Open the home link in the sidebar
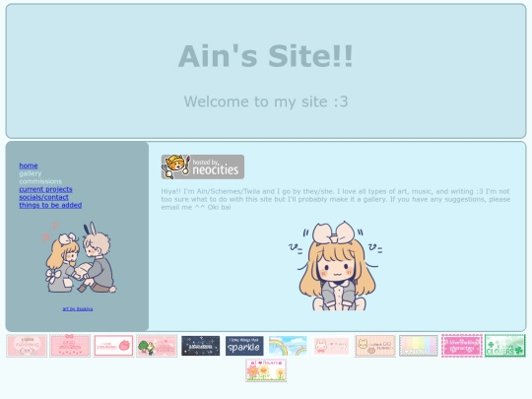This screenshot has width=532, height=399. [x=29, y=166]
